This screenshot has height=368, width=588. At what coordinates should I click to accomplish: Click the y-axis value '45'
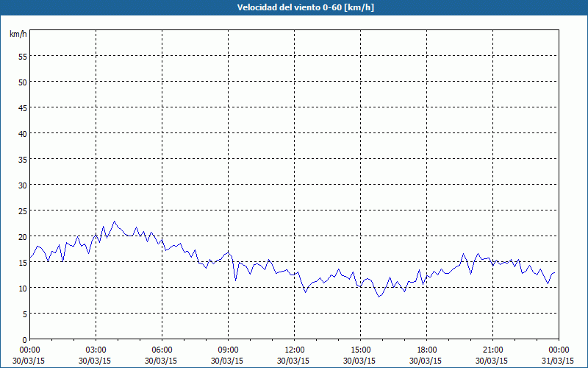[23, 108]
